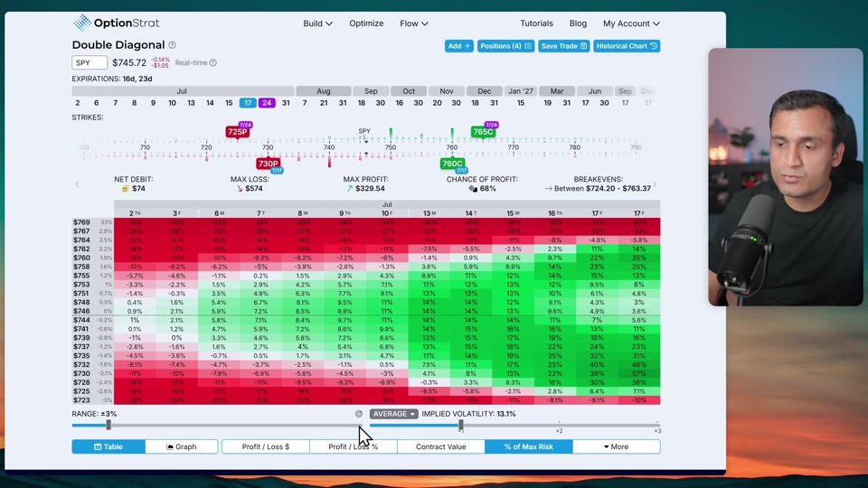Screen dimensions: 868x488
Task: Open the AVERAGE volatility dropdown
Action: point(393,414)
